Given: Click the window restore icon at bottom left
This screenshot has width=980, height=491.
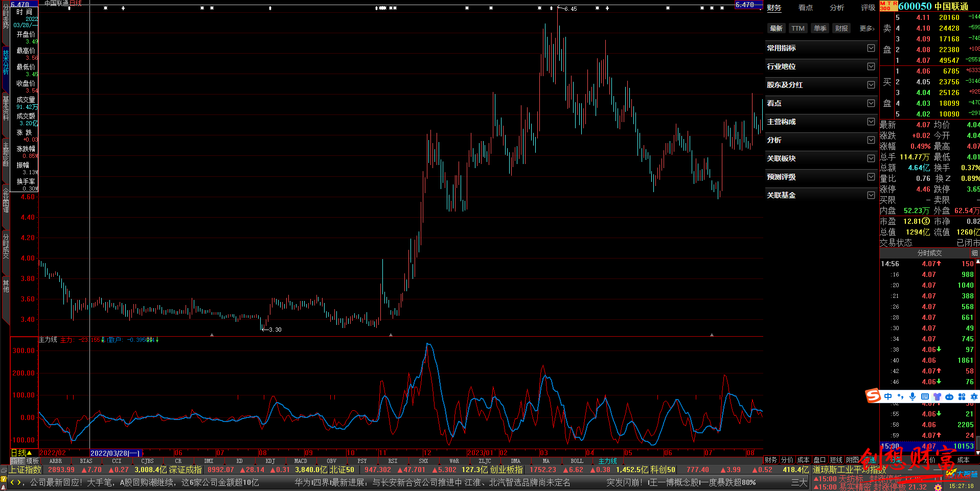Looking at the screenshot, I should [4, 470].
